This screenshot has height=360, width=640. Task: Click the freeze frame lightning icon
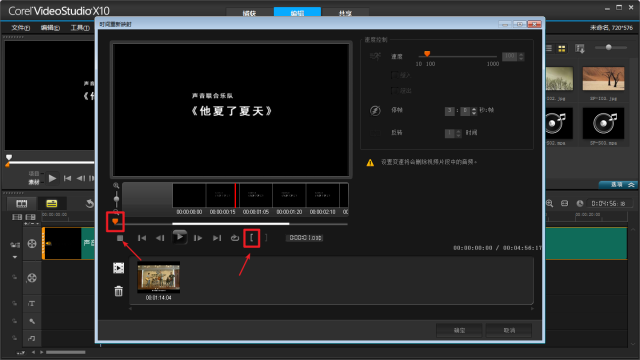pyautogui.click(x=375, y=111)
